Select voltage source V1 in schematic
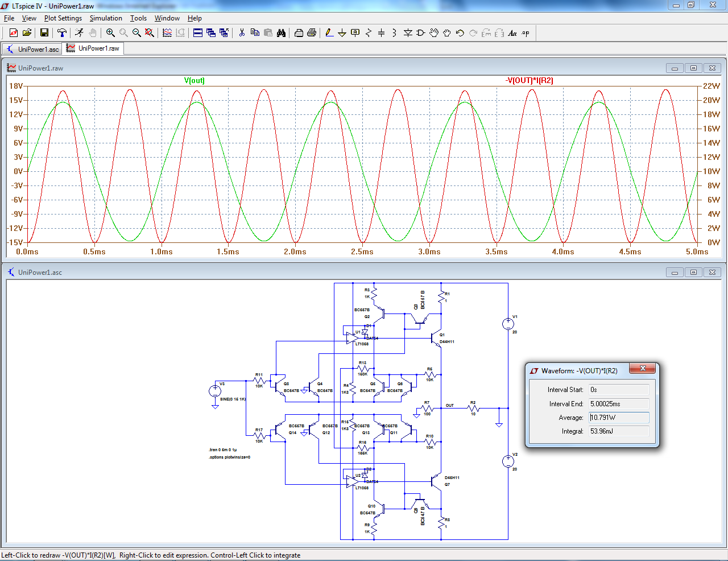728x561 pixels. coord(508,324)
